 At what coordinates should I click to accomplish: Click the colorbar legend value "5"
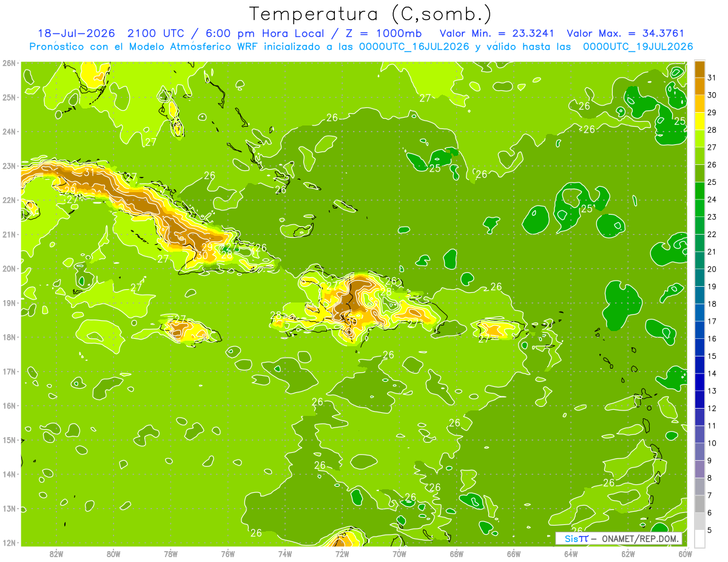coord(710,530)
